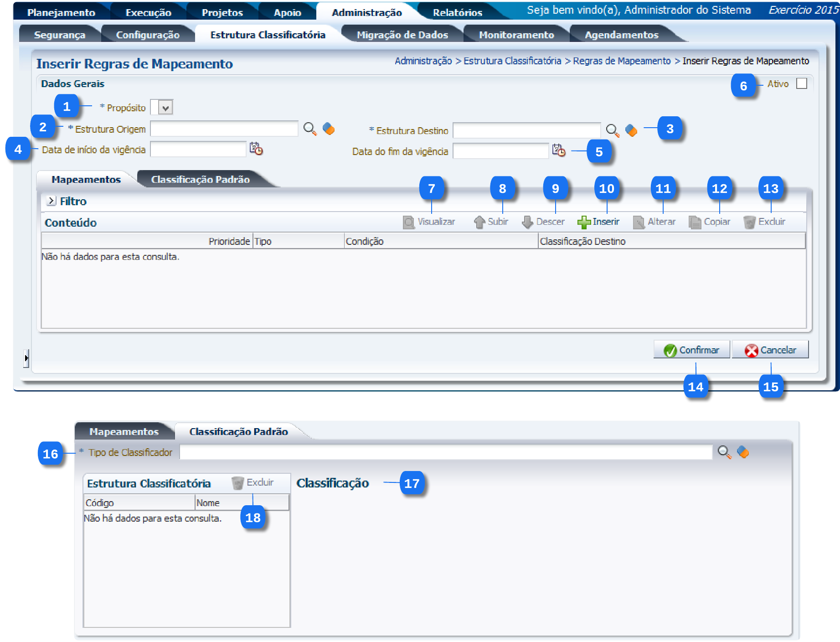The width and height of the screenshot is (840, 642).
Task: Enable the Ativo checkbox
Action: coord(801,84)
